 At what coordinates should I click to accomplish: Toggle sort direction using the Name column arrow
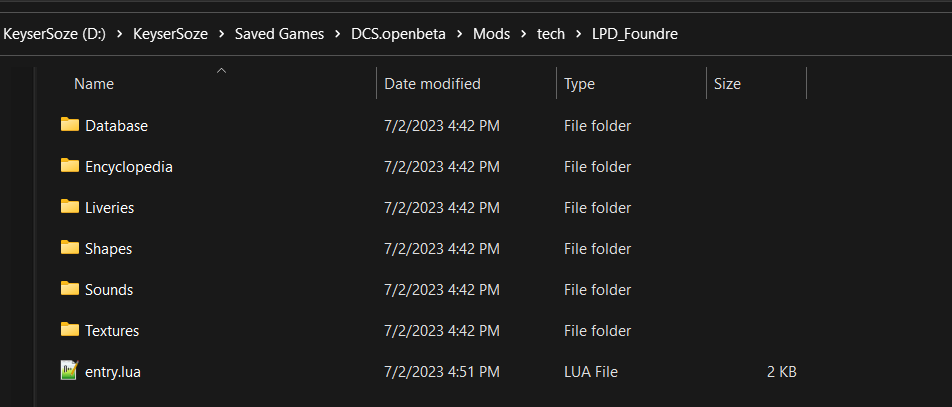point(222,71)
